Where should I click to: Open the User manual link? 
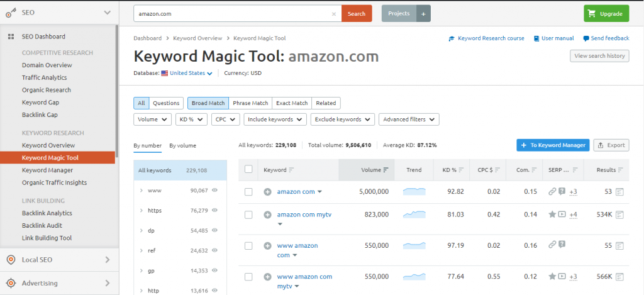[553, 38]
